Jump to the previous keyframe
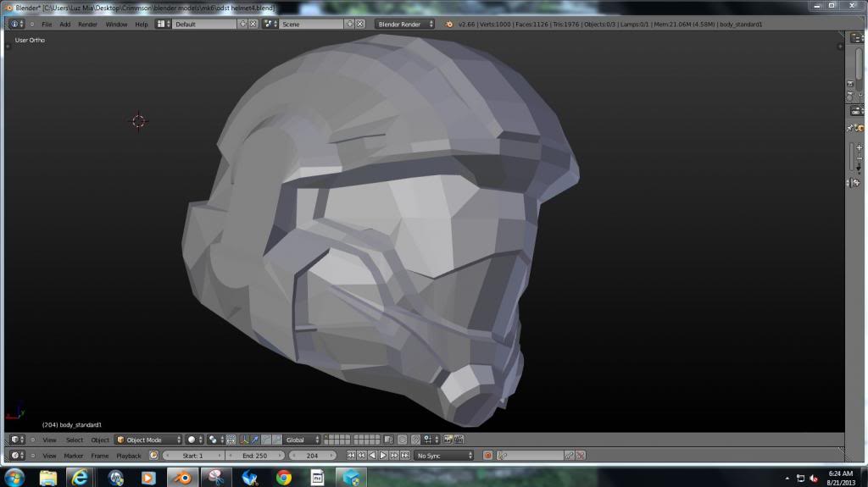This screenshot has width=868, height=487. coord(361,456)
